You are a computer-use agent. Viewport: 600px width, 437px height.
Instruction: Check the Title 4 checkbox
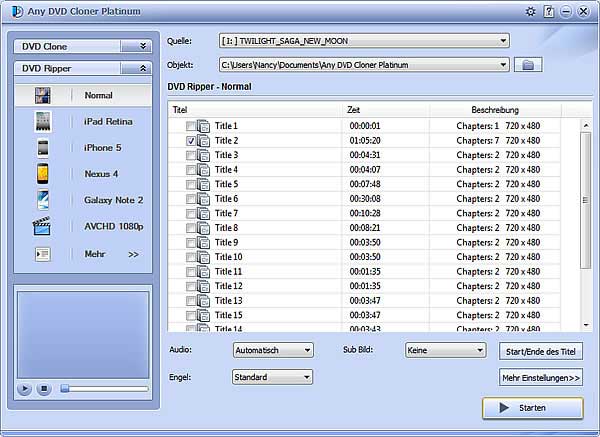(x=191, y=170)
